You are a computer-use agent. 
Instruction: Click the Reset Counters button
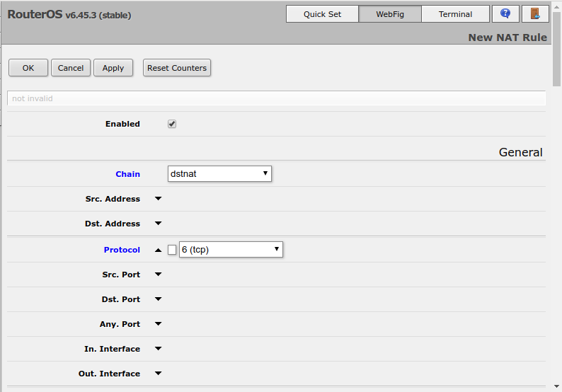pyautogui.click(x=177, y=68)
